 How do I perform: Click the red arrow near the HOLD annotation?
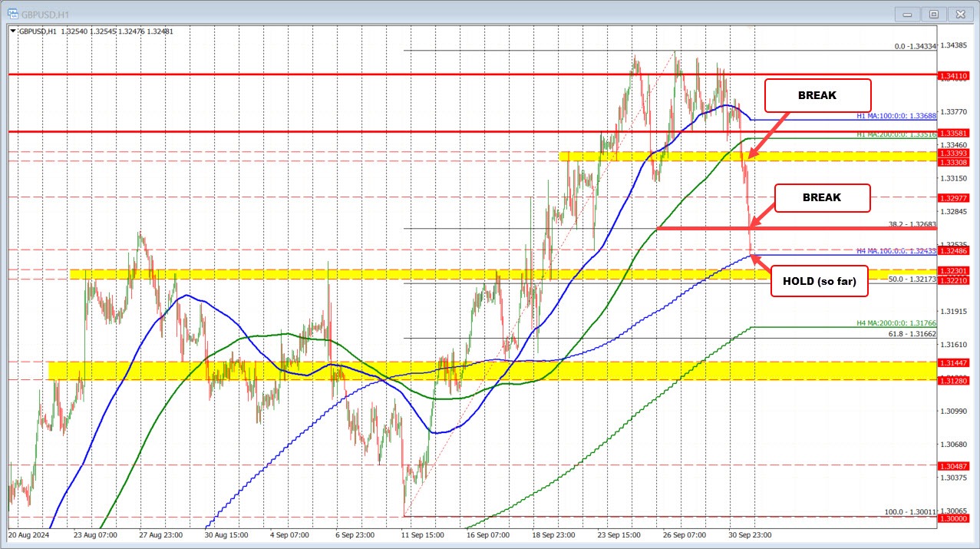point(760,265)
